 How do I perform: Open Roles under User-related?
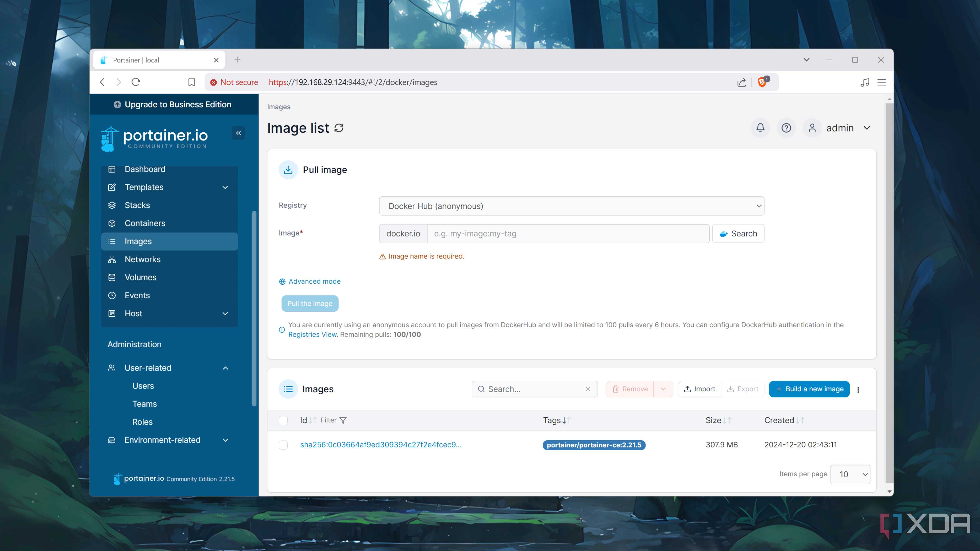tap(142, 422)
